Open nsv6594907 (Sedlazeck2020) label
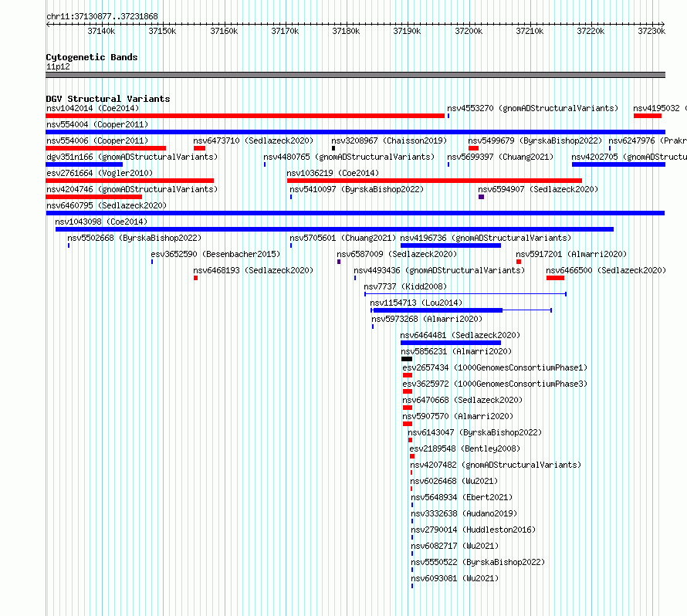687x616 pixels. [538, 189]
